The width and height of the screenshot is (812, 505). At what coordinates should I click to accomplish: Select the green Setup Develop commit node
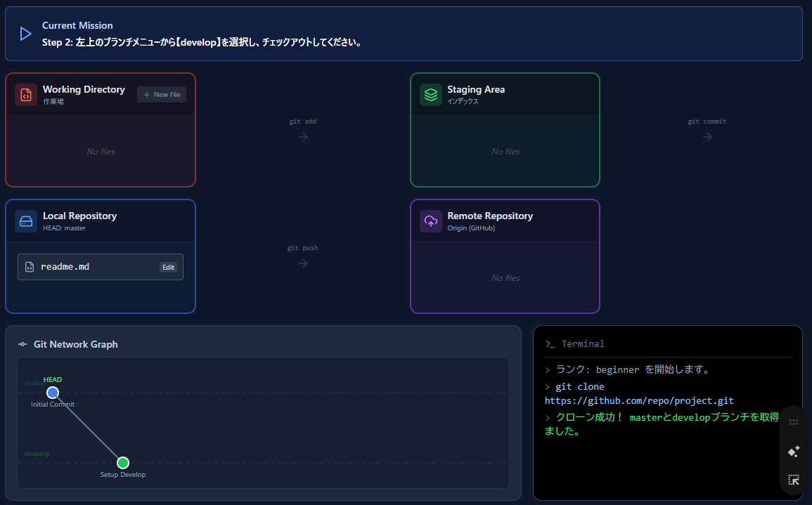[x=123, y=463]
